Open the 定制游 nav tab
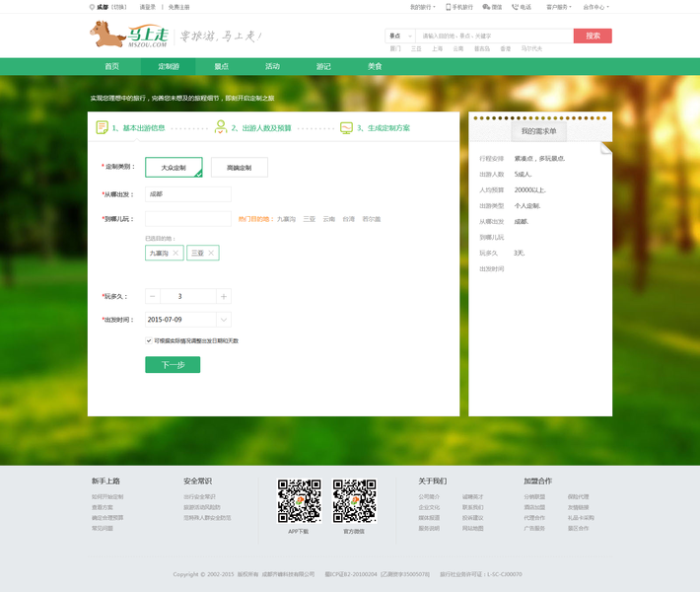700x592 pixels. [x=169, y=66]
